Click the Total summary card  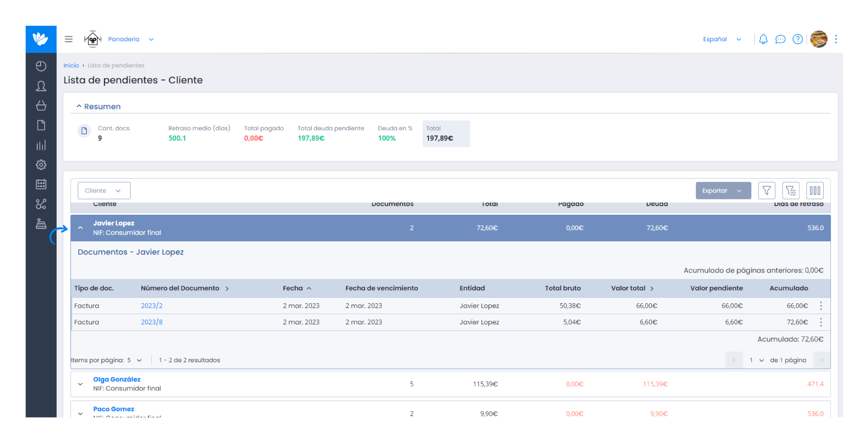click(x=446, y=134)
